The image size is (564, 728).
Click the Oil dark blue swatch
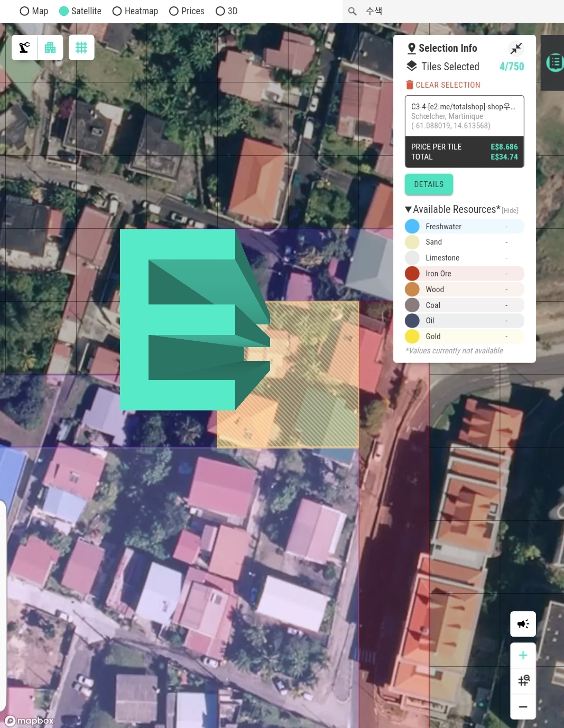click(x=412, y=321)
